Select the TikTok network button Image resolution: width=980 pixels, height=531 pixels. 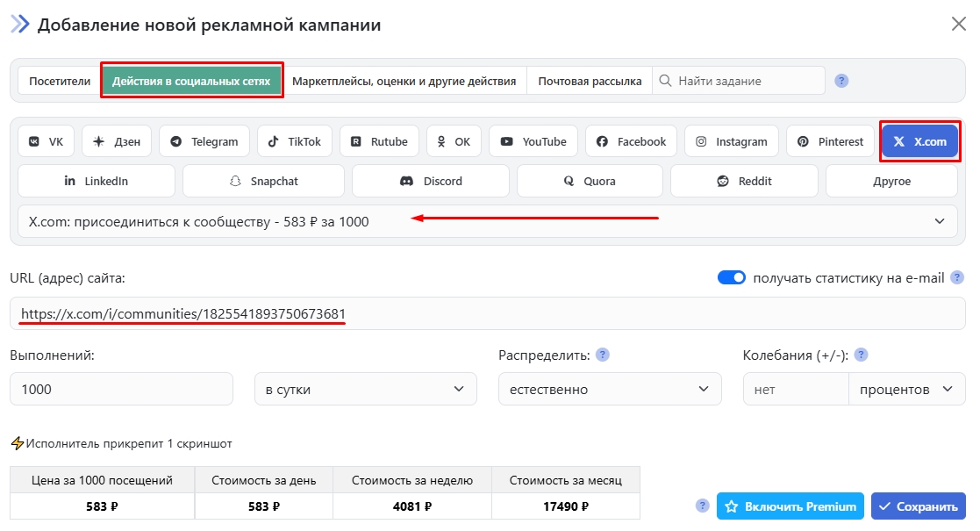pos(295,141)
